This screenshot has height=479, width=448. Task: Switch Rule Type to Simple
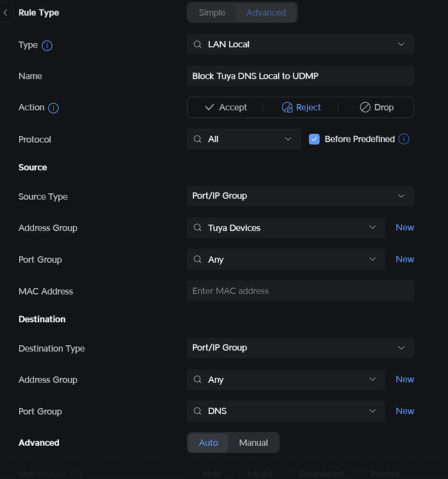pyautogui.click(x=212, y=13)
